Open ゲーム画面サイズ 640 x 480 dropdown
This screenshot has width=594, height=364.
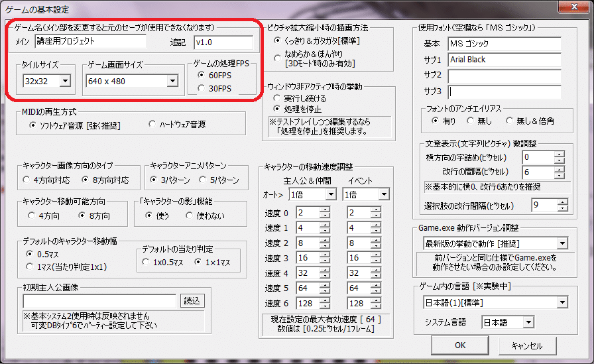(x=172, y=81)
